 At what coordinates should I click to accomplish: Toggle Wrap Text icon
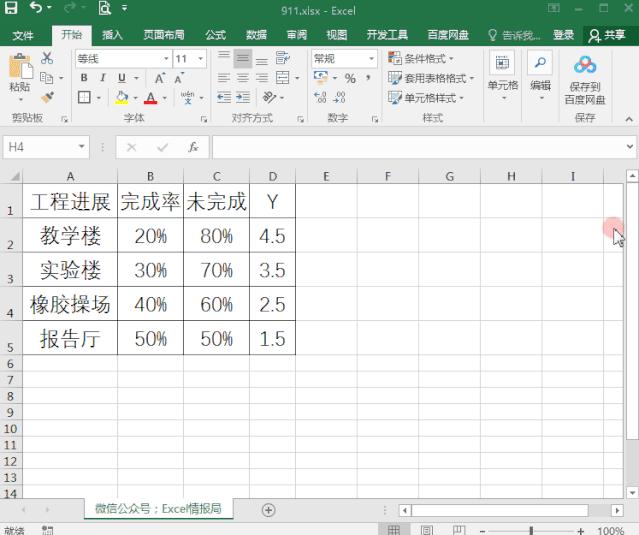click(x=283, y=58)
